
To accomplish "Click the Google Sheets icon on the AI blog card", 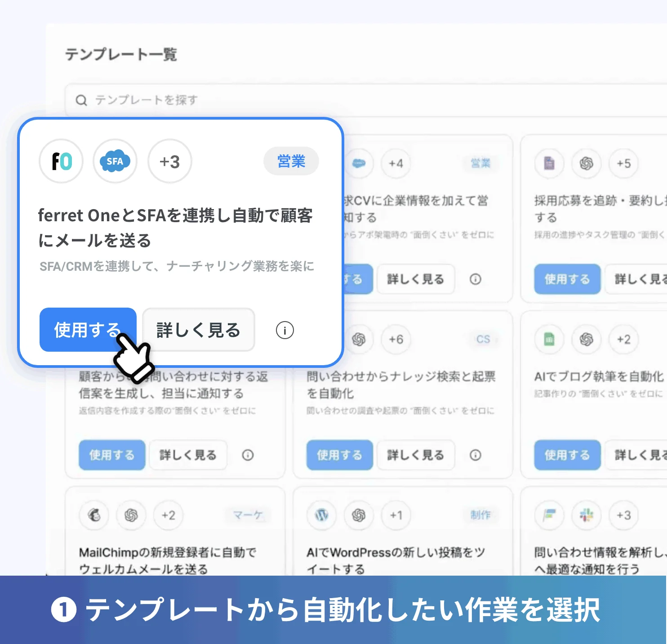I will [x=549, y=340].
